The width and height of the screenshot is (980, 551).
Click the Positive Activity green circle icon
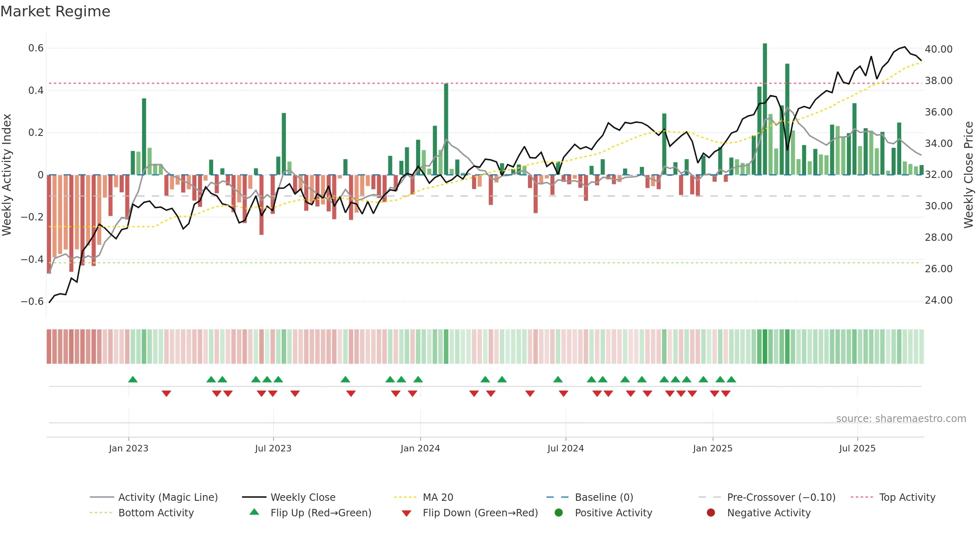[x=559, y=513]
